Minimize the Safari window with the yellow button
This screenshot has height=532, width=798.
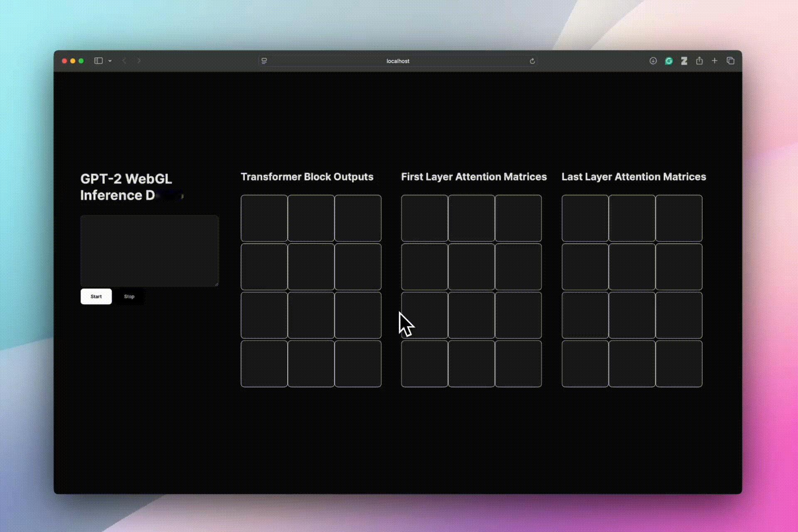pos(73,61)
